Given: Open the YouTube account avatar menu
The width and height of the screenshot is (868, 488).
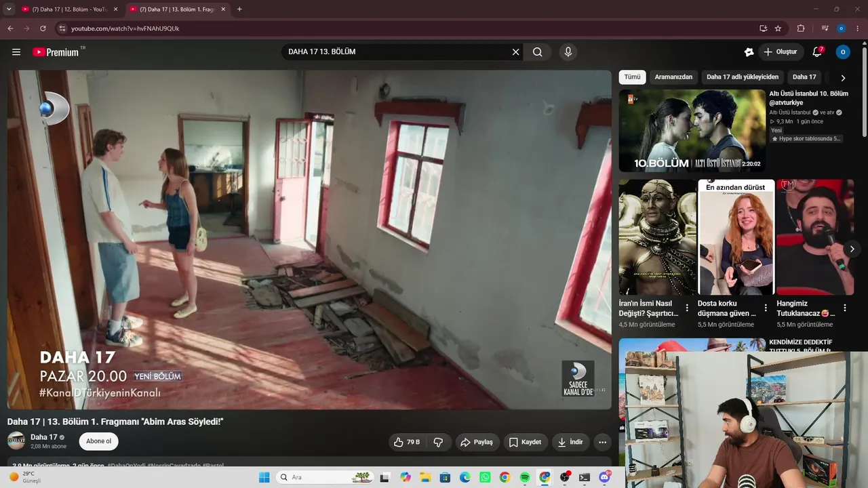Looking at the screenshot, I should [x=843, y=52].
